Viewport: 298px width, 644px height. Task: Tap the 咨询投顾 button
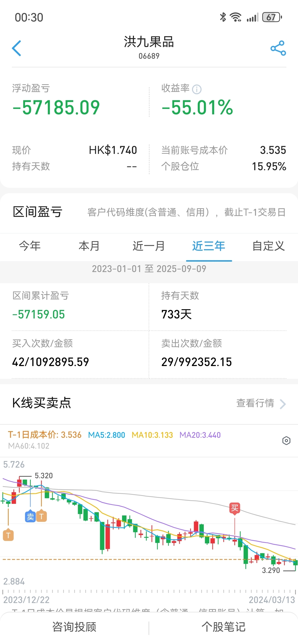pyautogui.click(x=74, y=627)
